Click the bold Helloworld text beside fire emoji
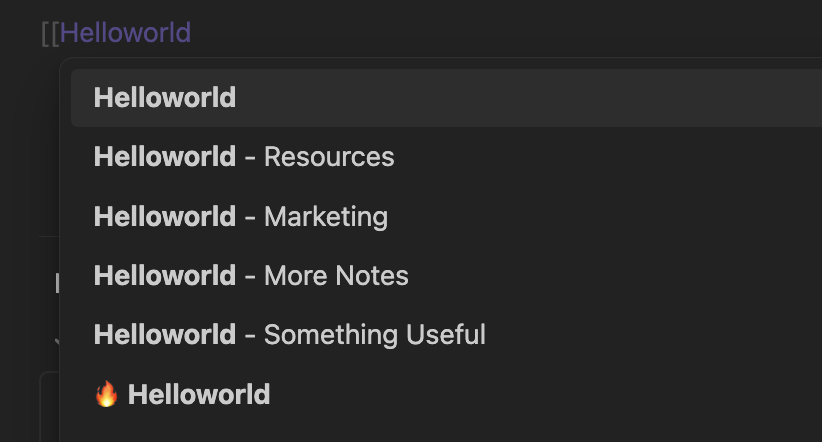This screenshot has width=822, height=442. tap(199, 394)
